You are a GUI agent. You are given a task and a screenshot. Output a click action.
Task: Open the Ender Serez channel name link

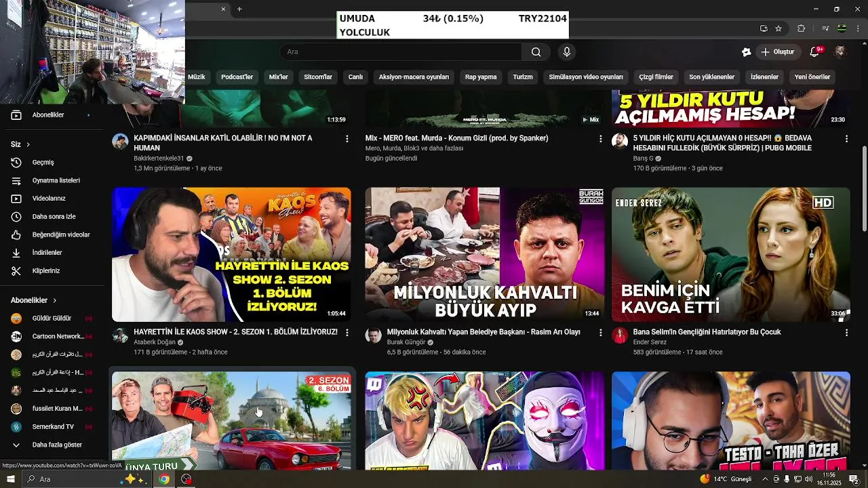pos(650,342)
